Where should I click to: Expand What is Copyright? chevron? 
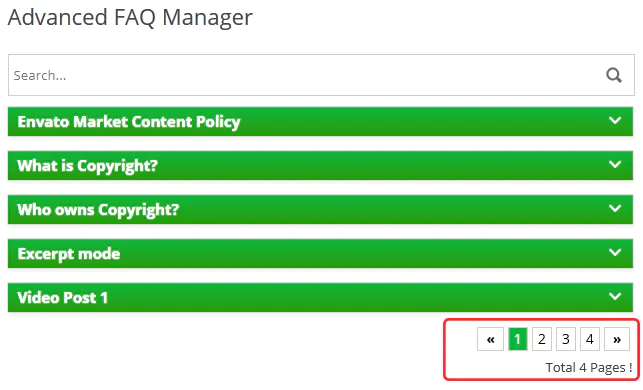[x=615, y=164]
